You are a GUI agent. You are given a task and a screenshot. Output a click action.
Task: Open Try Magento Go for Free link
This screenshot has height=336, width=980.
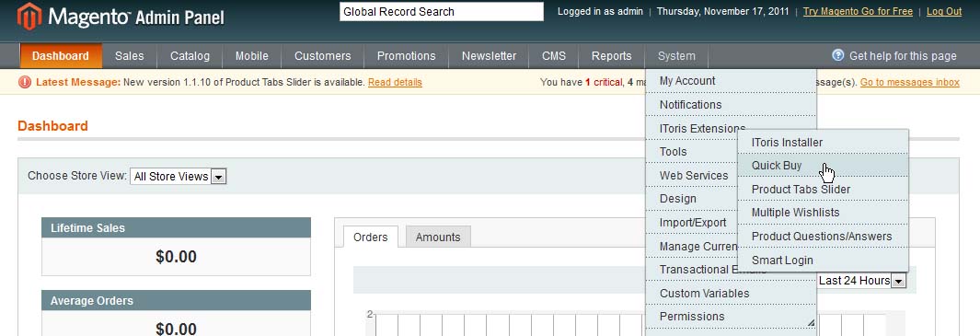[x=858, y=11]
